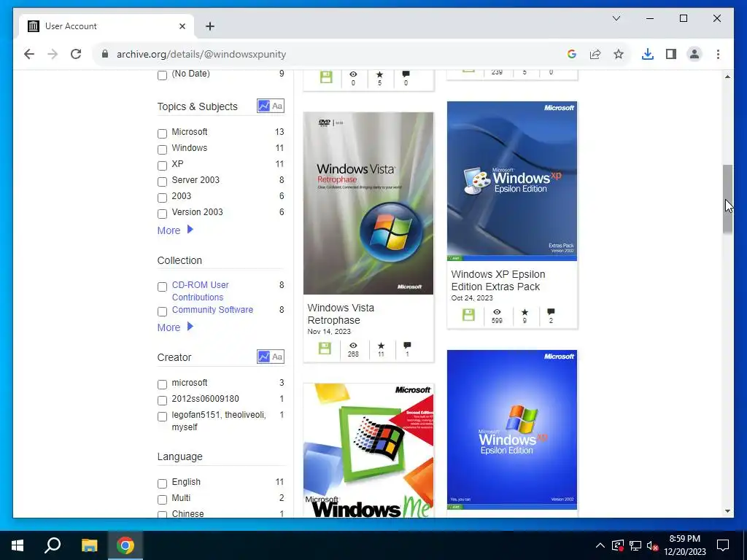Open Windows XP Epsilon Edition Extras Pack title
This screenshot has width=747, height=560.
coord(498,281)
